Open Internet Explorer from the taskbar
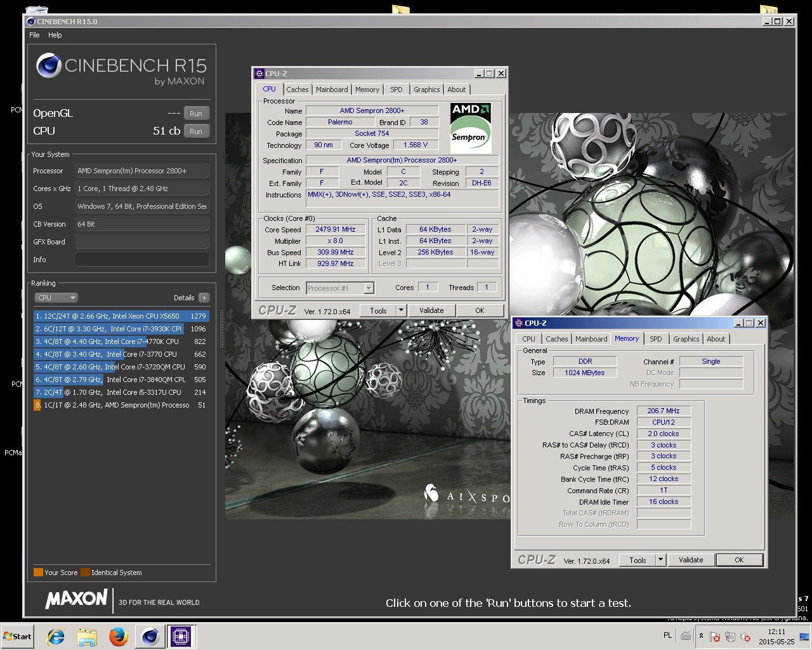The image size is (812, 650). [56, 636]
